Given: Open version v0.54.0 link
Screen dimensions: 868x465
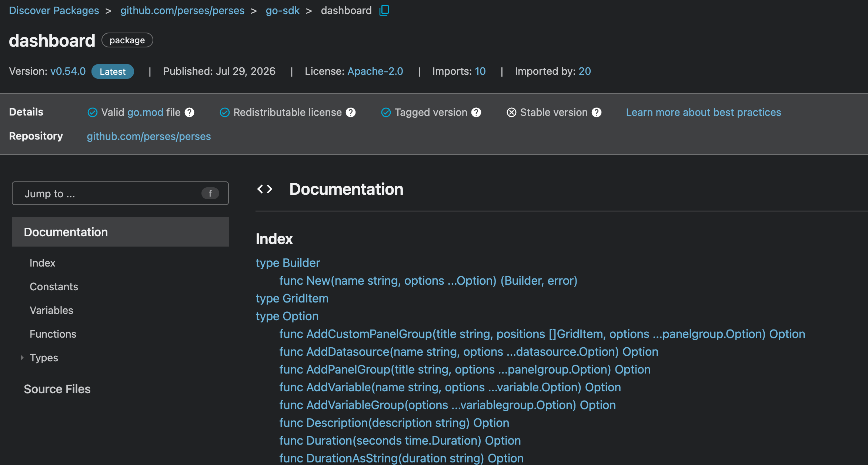Looking at the screenshot, I should (68, 71).
